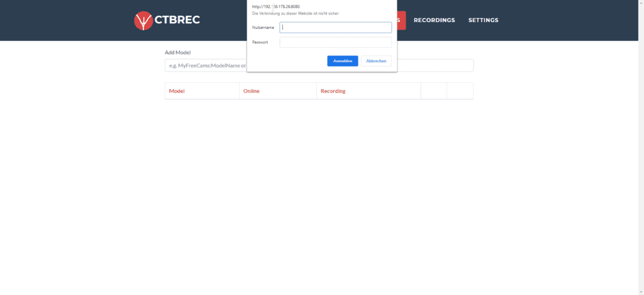
Task: Click the Passwort input field
Action: [336, 42]
